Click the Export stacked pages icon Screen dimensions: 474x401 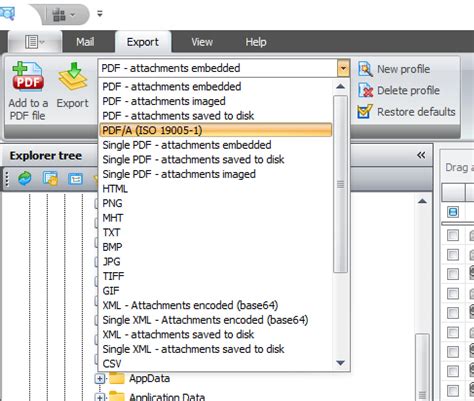[73, 77]
